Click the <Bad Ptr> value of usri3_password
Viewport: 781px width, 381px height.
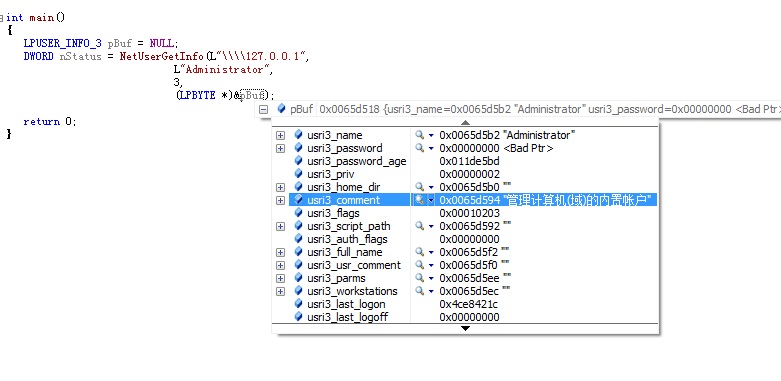528,148
